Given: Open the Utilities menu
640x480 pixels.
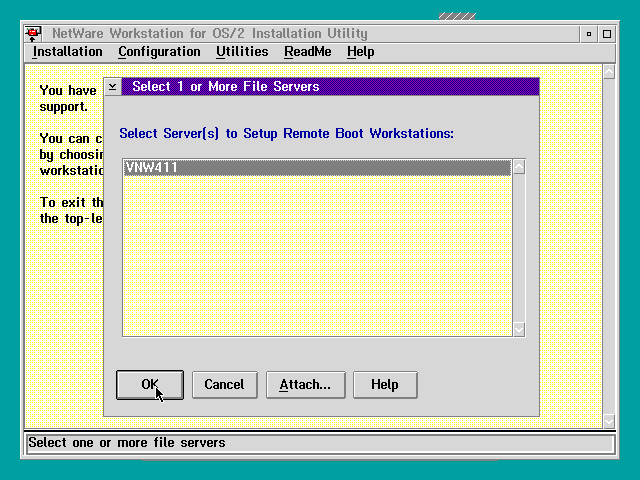Looking at the screenshot, I should [x=242, y=52].
